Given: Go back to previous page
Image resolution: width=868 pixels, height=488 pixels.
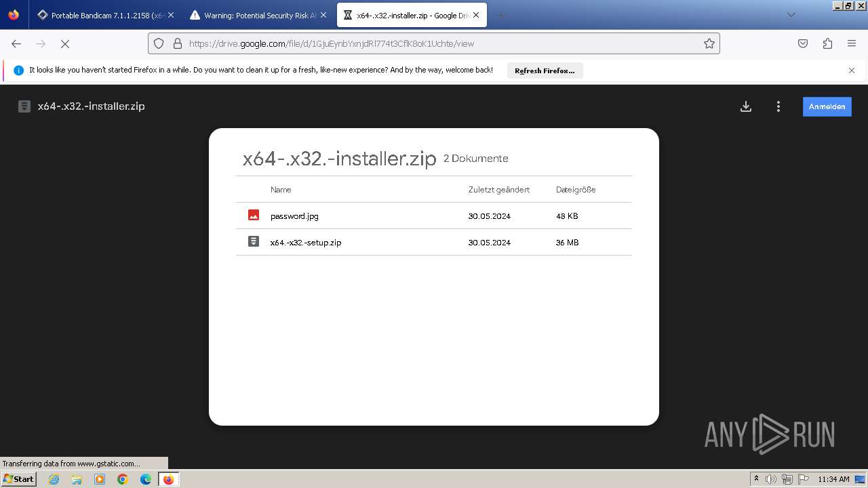Looking at the screenshot, I should (x=16, y=43).
